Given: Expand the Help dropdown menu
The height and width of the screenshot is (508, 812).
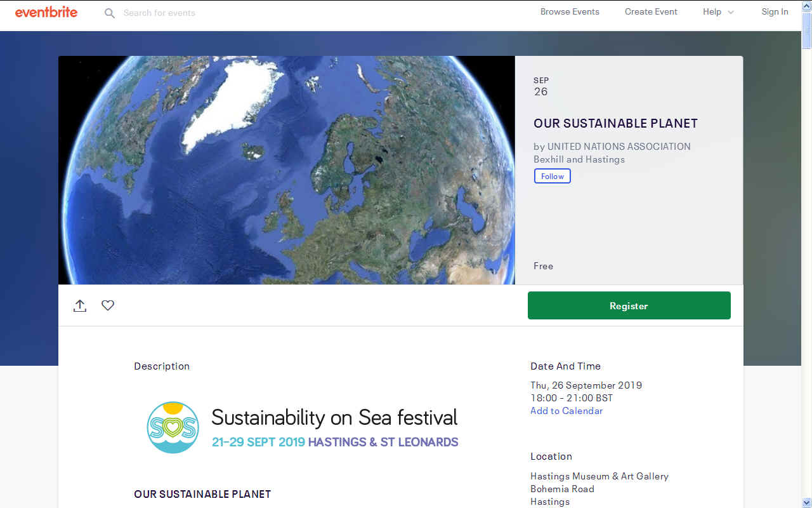Looking at the screenshot, I should tap(718, 11).
